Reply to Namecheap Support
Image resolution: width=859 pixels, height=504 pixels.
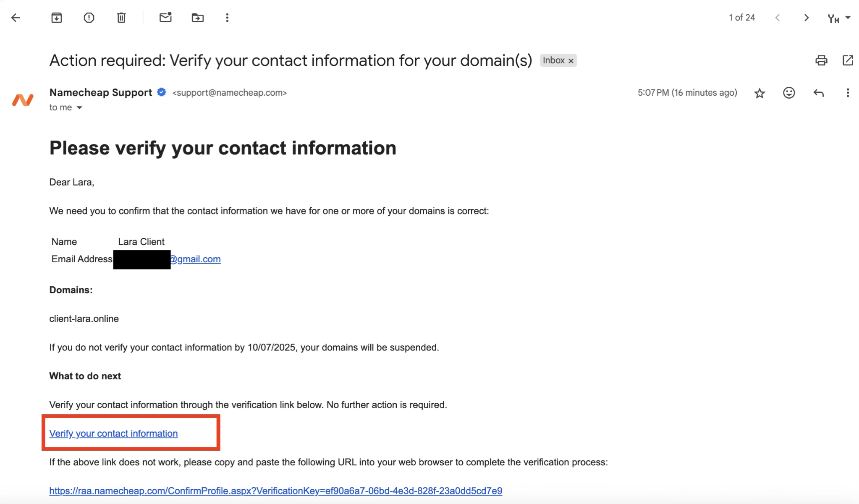(x=818, y=93)
